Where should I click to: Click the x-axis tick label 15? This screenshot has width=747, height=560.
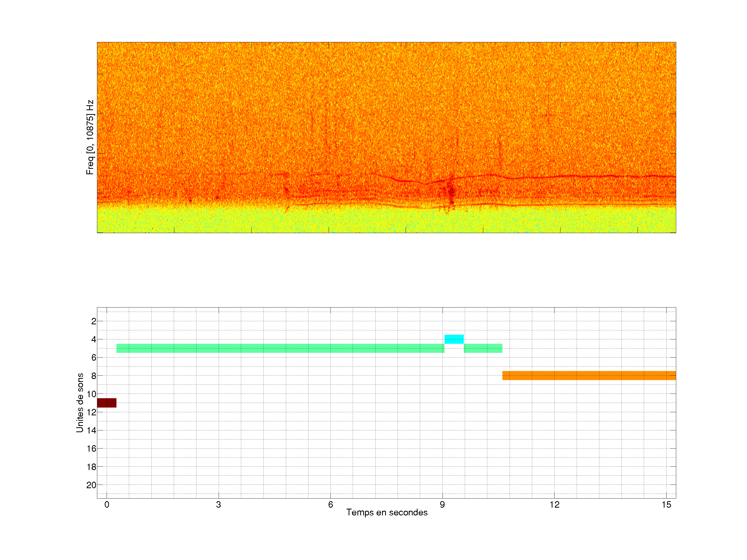666,505
